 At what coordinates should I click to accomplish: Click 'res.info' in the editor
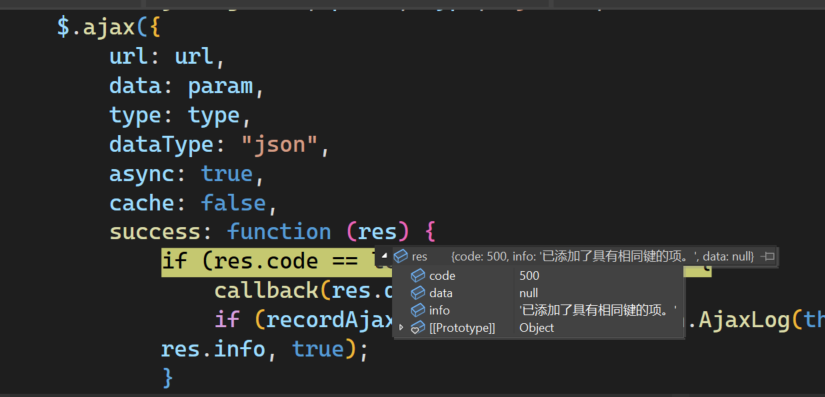coord(213,349)
